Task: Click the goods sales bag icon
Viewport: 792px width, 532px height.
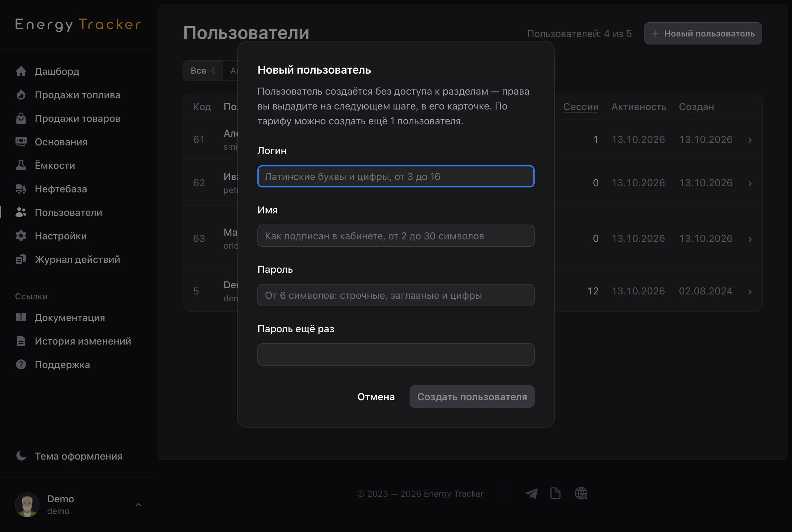Action: (21, 118)
